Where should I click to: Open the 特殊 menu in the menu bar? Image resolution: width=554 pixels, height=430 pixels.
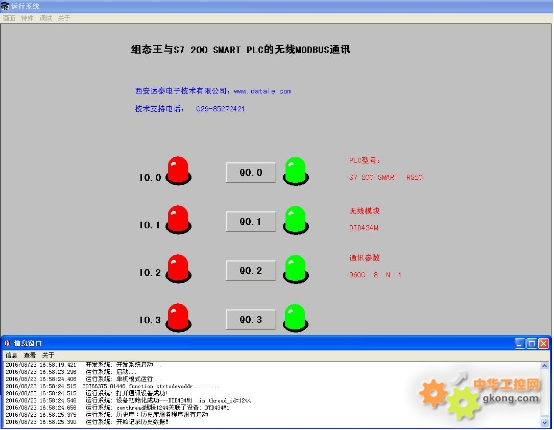tap(27, 18)
